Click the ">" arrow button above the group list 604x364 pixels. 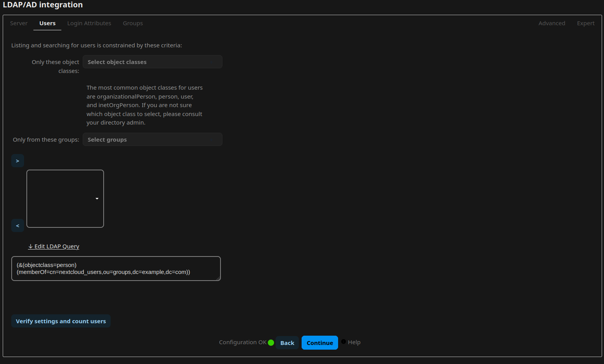pos(17,160)
